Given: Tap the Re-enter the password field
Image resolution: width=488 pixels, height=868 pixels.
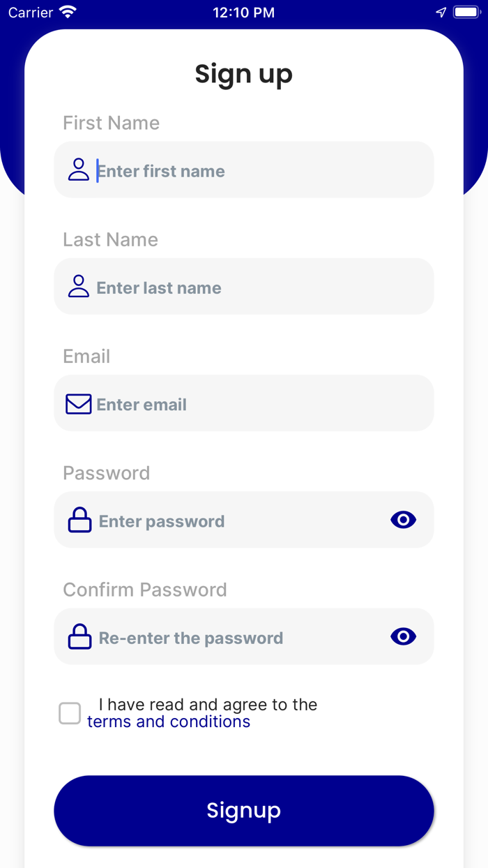Looking at the screenshot, I should pyautogui.click(x=237, y=638).
